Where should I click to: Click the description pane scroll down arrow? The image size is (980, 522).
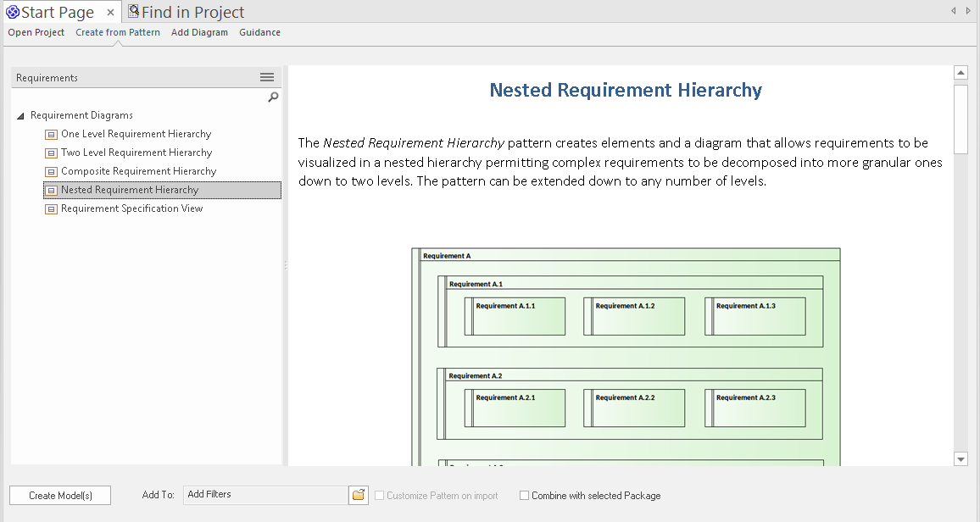tap(961, 458)
